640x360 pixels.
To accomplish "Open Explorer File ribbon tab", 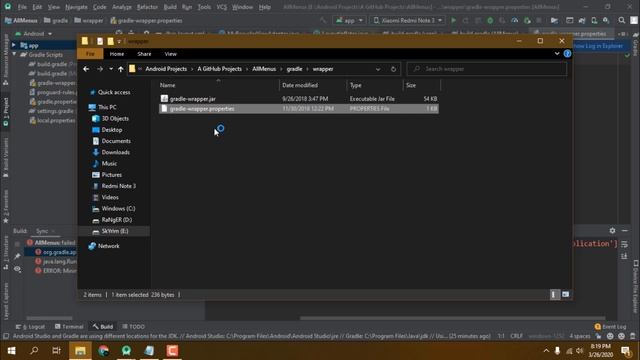I will 90,54.
